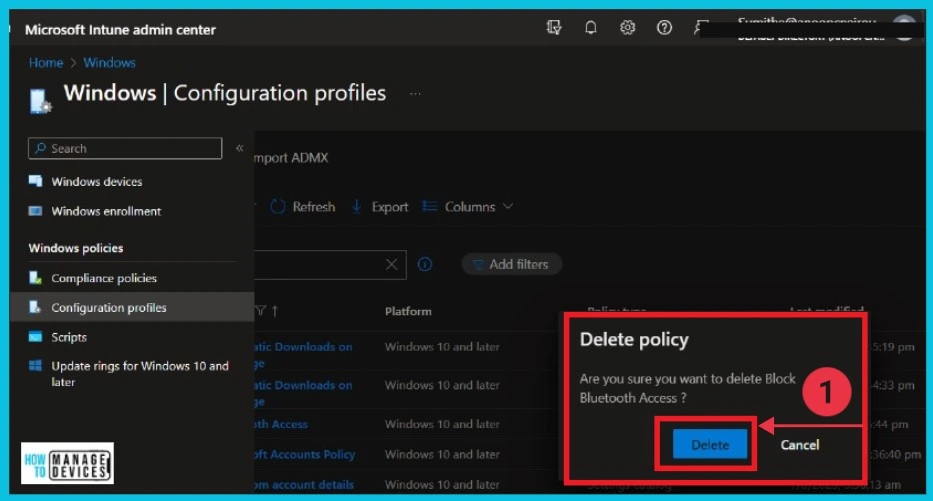Click the Configuration profiles icon

[x=35, y=307]
